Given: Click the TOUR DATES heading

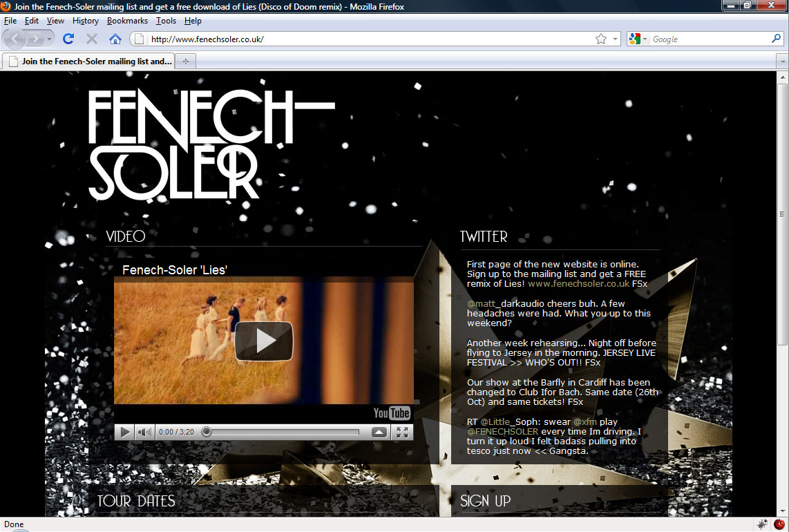Looking at the screenshot, I should pyautogui.click(x=136, y=501).
